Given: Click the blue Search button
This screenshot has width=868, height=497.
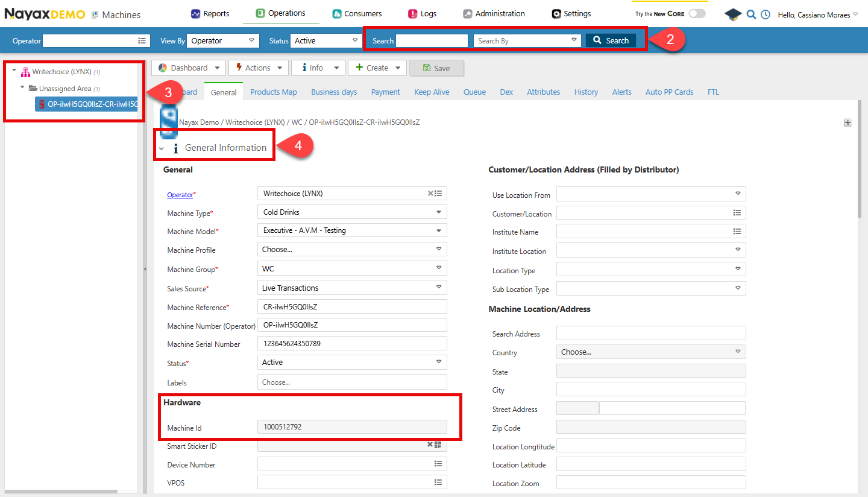Looking at the screenshot, I should point(611,40).
